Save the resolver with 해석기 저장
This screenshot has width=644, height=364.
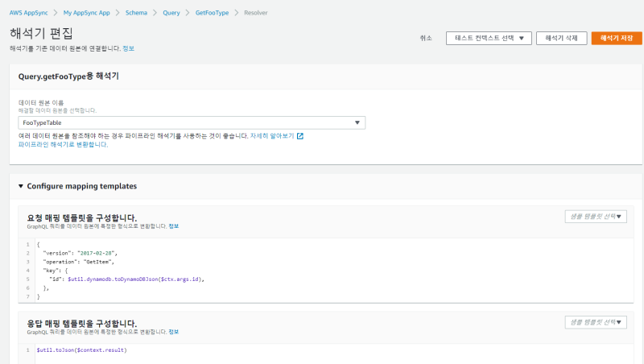pos(616,38)
